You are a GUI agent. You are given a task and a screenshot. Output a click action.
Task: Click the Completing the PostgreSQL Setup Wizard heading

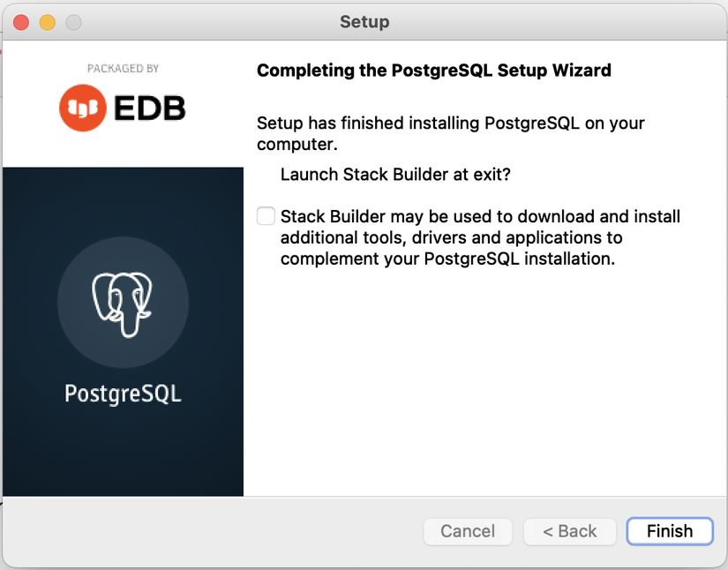coord(433,71)
